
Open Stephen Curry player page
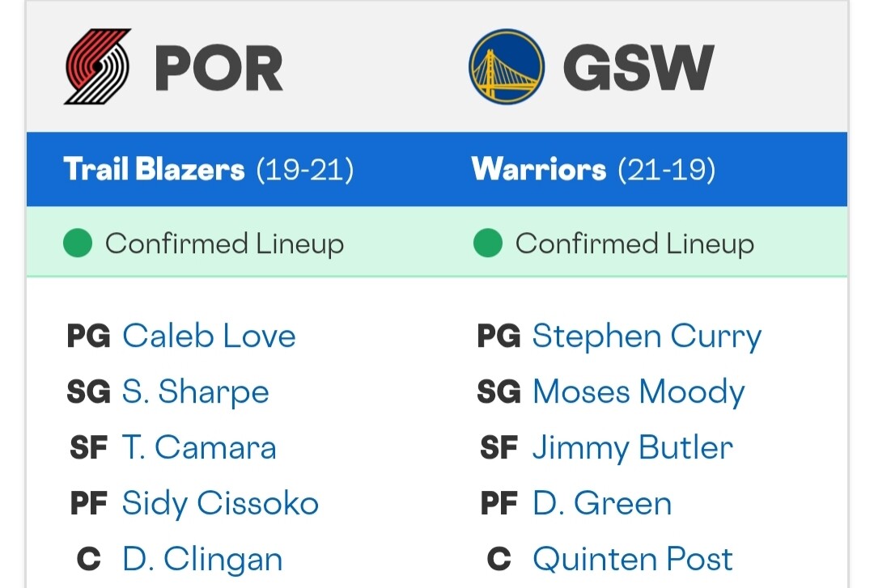tap(647, 336)
